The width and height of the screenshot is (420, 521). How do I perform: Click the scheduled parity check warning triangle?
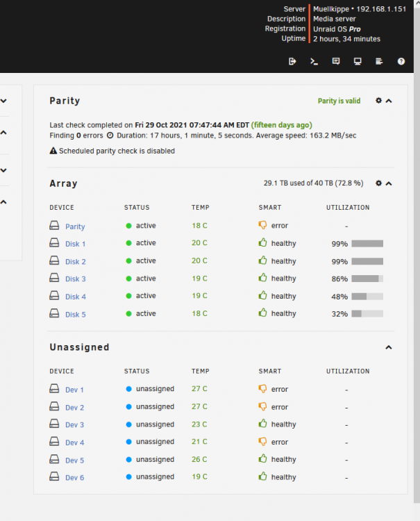(x=53, y=151)
